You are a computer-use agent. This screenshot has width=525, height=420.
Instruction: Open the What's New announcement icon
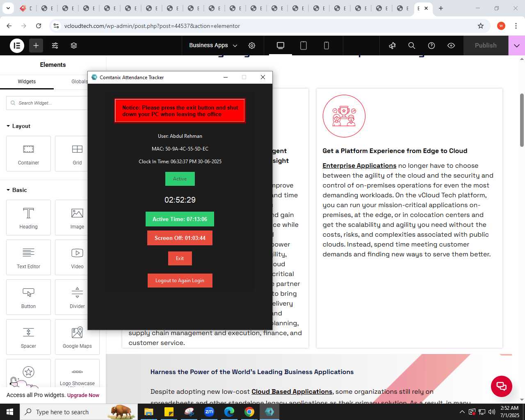[x=392, y=46]
